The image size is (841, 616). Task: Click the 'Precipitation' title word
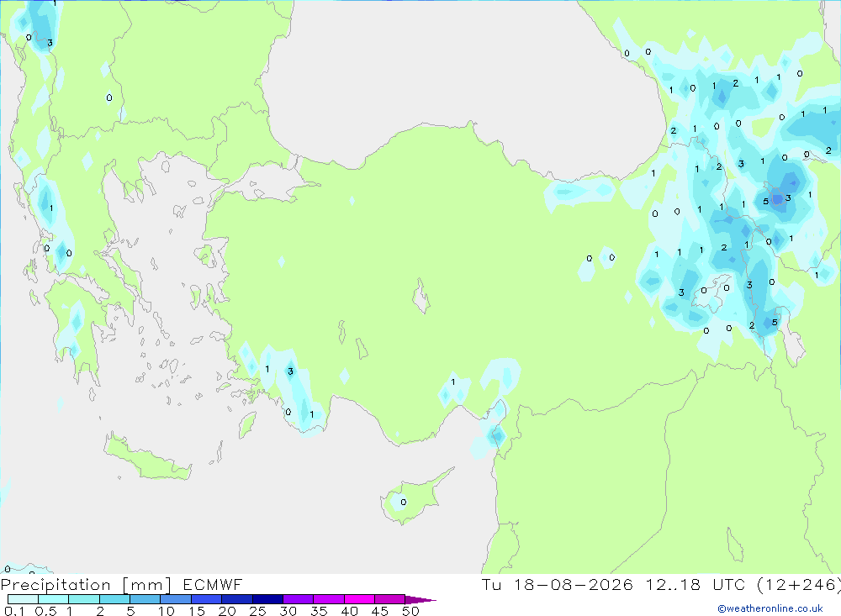pos(56,585)
